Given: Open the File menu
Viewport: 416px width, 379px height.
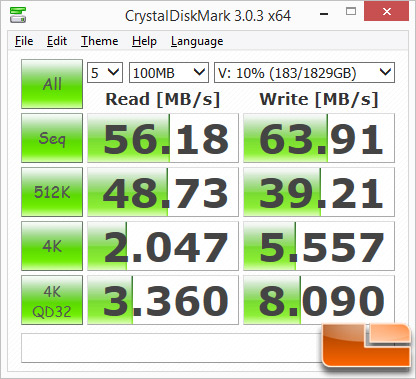Looking at the screenshot, I should 24,41.
